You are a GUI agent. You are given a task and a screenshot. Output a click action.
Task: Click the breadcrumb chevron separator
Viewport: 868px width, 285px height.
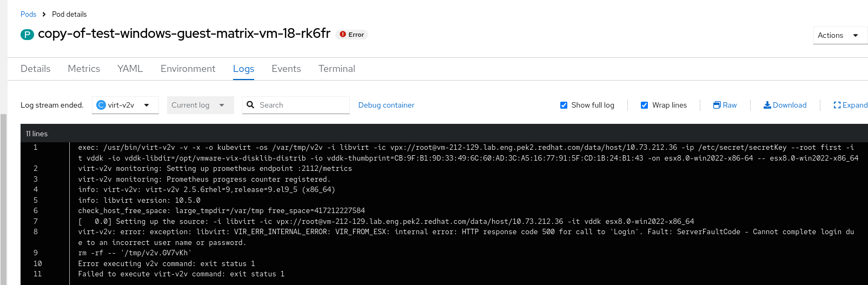tap(44, 15)
